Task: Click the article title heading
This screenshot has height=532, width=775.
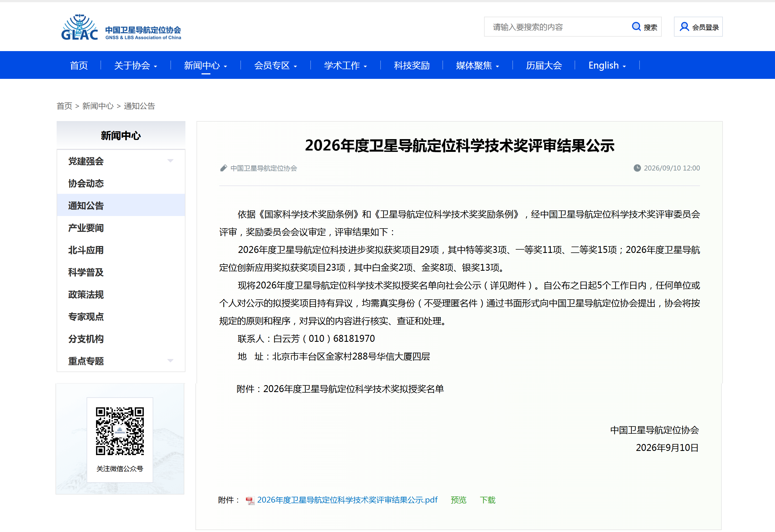Action: point(459,146)
